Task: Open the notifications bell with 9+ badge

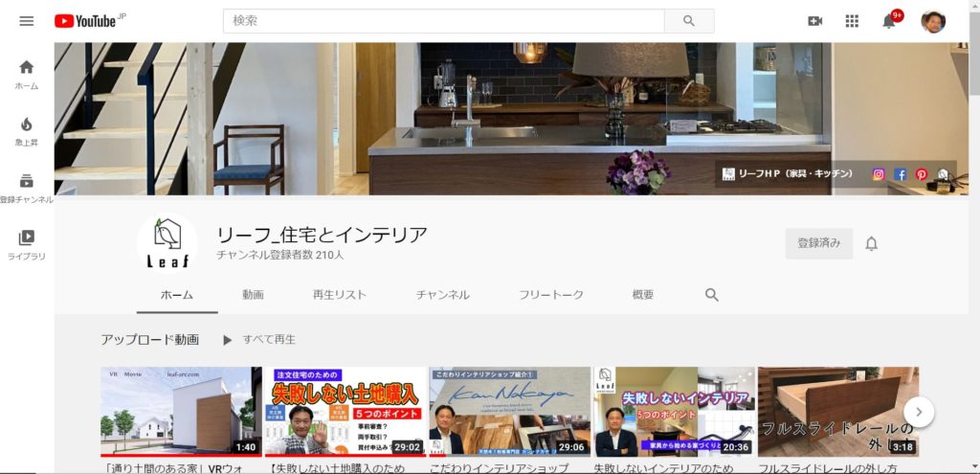Action: [890, 20]
